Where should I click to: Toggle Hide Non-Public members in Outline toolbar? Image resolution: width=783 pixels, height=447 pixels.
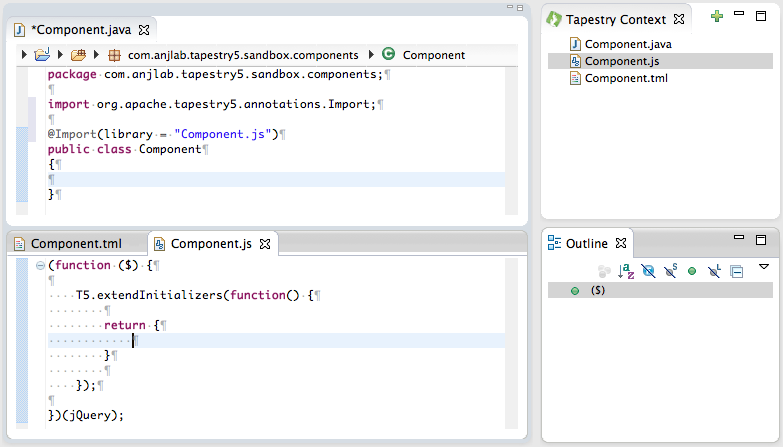(692, 271)
